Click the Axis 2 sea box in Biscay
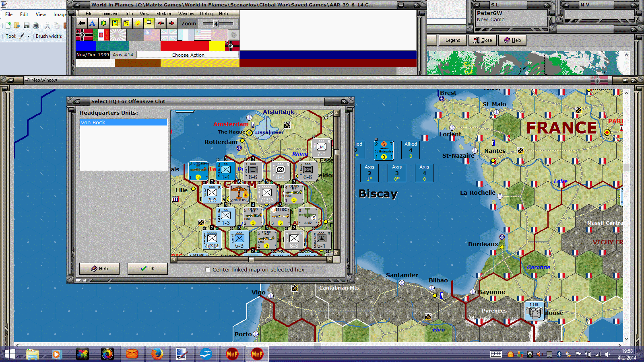The width and height of the screenshot is (644, 362). pyautogui.click(x=369, y=173)
